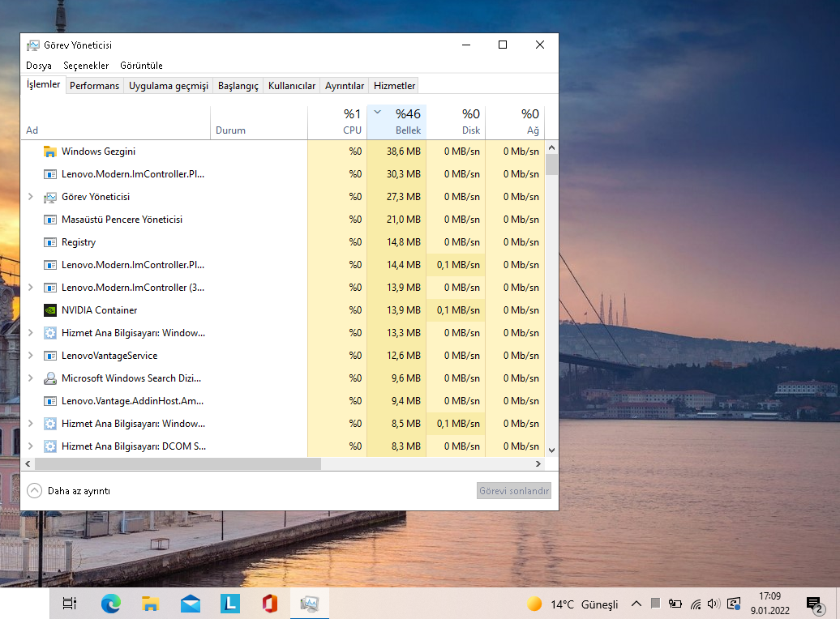Click the Lenovo.Vantage.AddinHost icon

tap(49, 401)
